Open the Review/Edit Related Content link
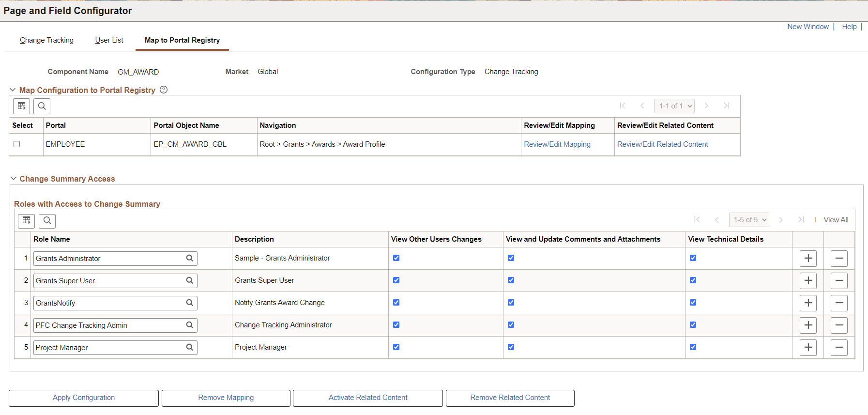This screenshot has height=415, width=868. [662, 144]
